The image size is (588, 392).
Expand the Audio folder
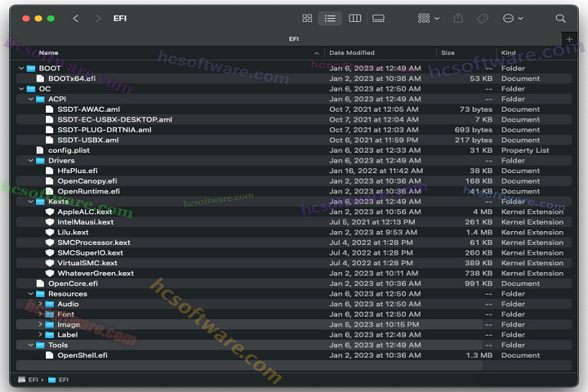[x=40, y=304]
